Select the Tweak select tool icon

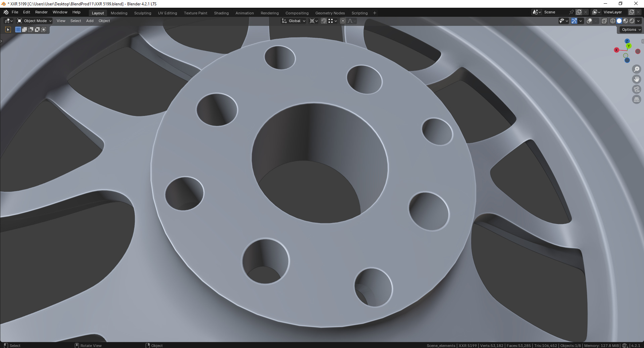(8, 30)
